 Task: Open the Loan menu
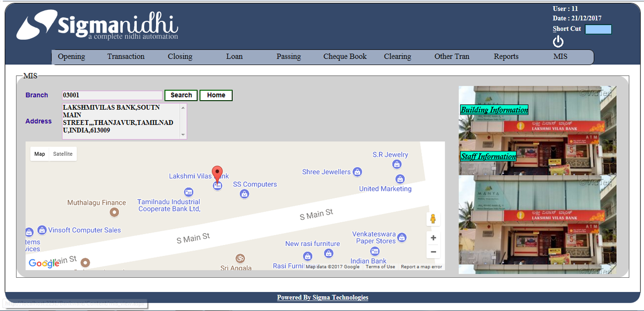(234, 57)
